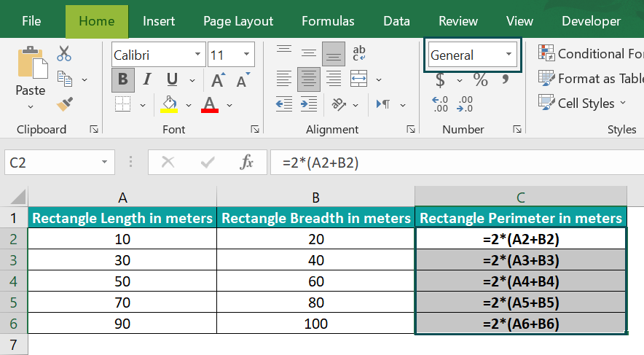This screenshot has height=355, width=644.
Task: Expand the Paste options arrow
Action: point(31,107)
